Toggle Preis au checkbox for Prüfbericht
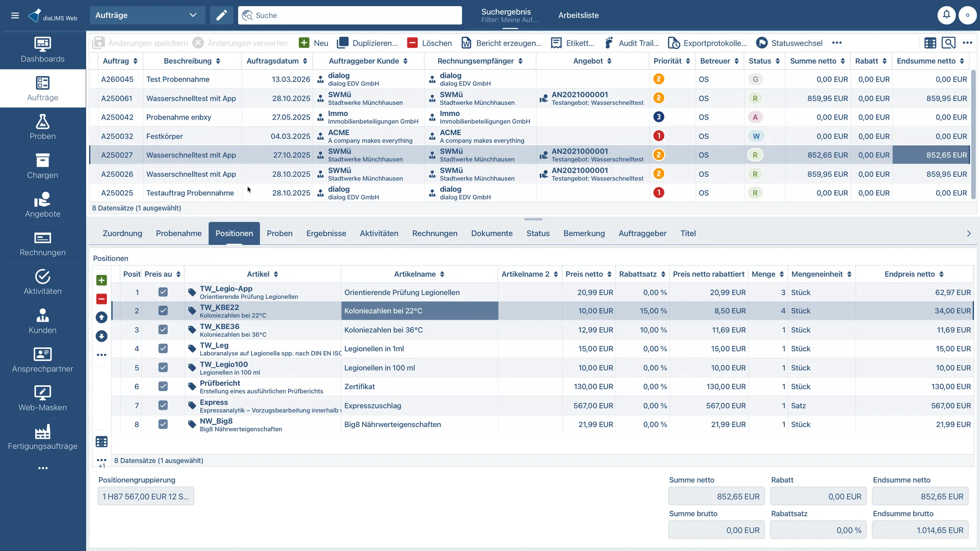Screen dimensions: 980x551 tap(163, 386)
